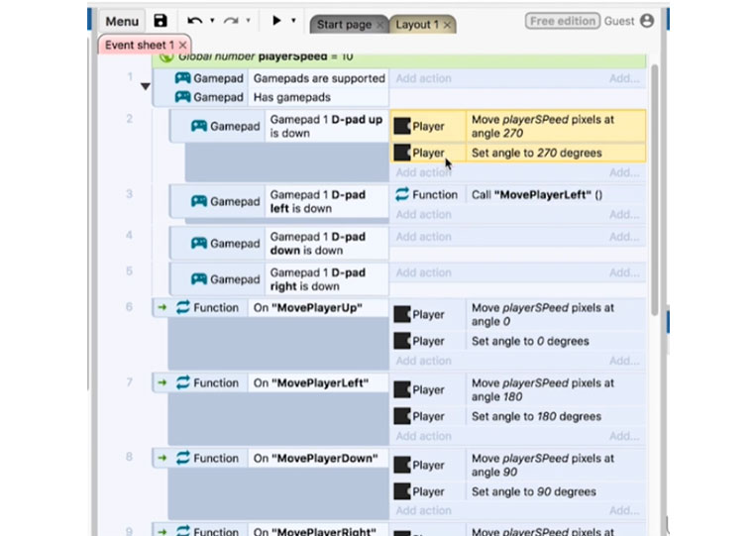Click the Free edition button
Image resolution: width=756 pixels, height=536 pixels.
(562, 21)
